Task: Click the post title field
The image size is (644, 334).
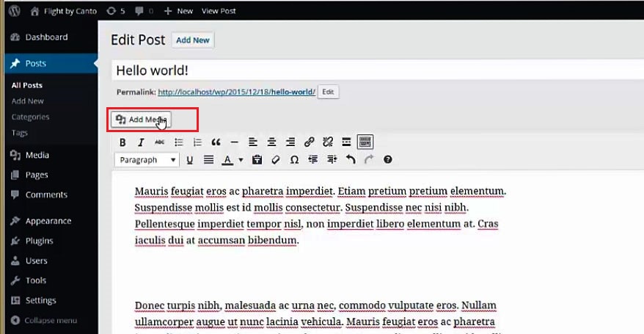Action: (x=367, y=70)
